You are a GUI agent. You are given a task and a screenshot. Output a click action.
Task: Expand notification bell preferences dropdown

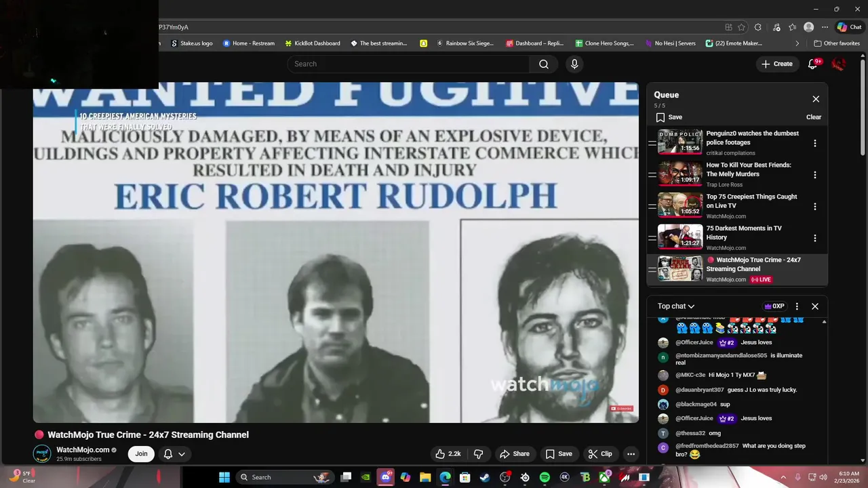point(174,454)
